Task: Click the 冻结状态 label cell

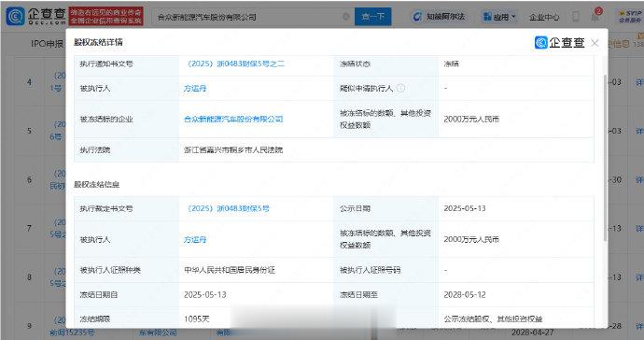Action: [386, 64]
